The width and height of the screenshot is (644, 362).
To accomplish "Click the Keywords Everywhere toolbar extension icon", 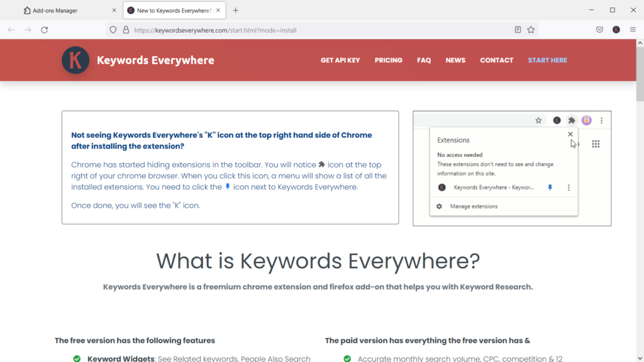I will (616, 30).
